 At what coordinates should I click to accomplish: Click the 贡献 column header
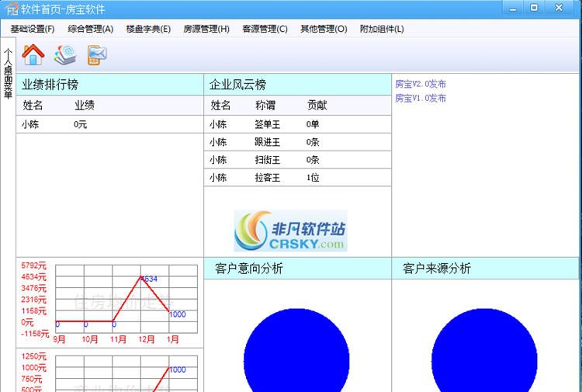click(317, 106)
